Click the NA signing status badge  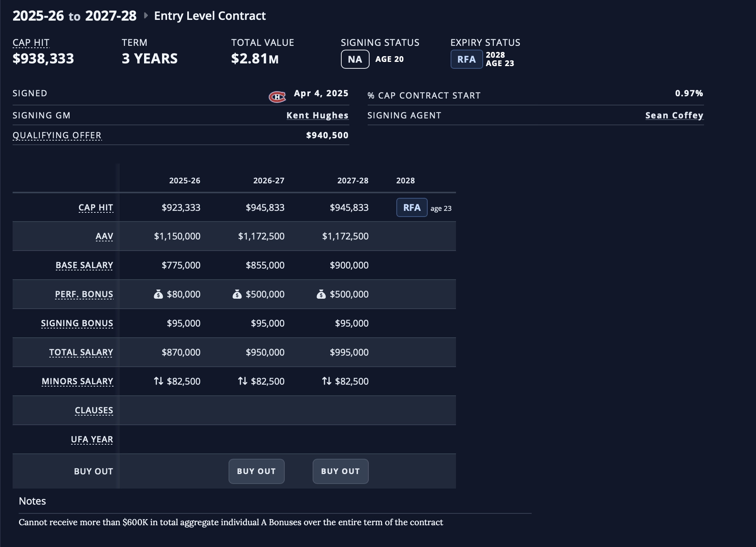(355, 59)
